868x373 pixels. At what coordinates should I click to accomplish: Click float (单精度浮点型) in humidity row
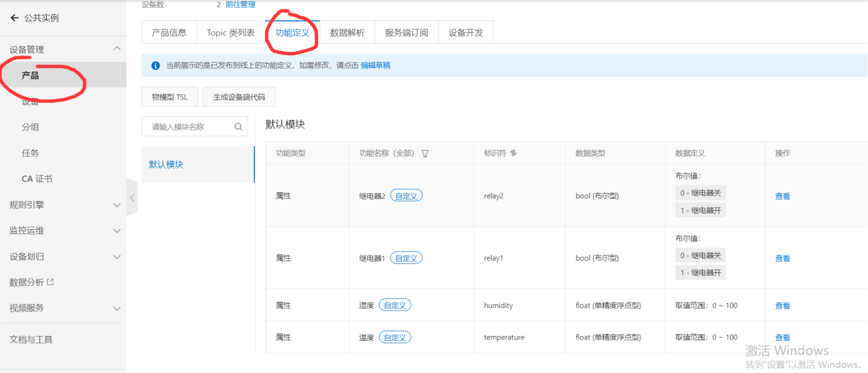click(608, 306)
